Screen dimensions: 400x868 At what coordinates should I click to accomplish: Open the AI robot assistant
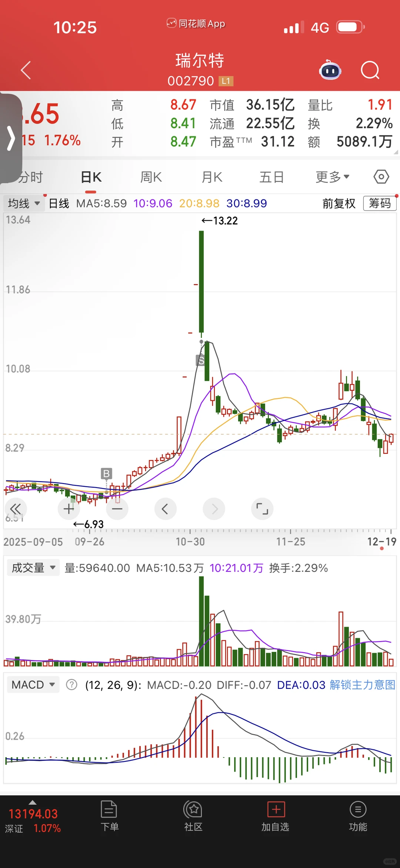330,70
